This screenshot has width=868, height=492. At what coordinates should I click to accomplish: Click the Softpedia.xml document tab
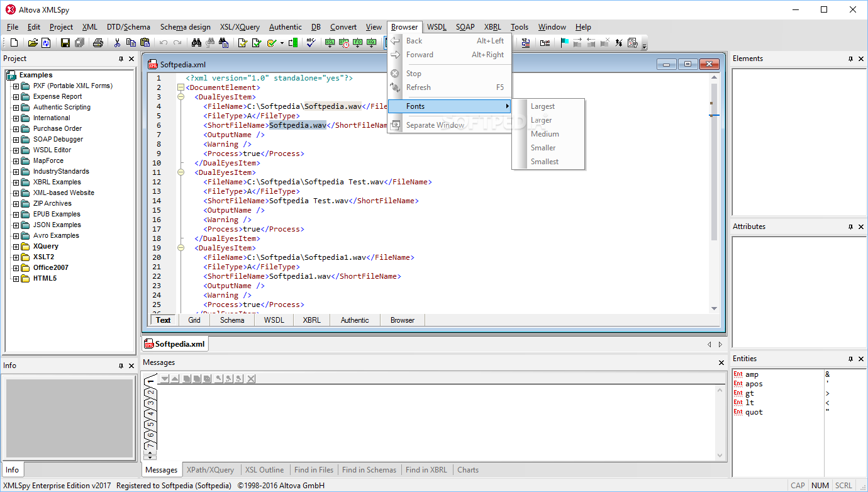175,344
